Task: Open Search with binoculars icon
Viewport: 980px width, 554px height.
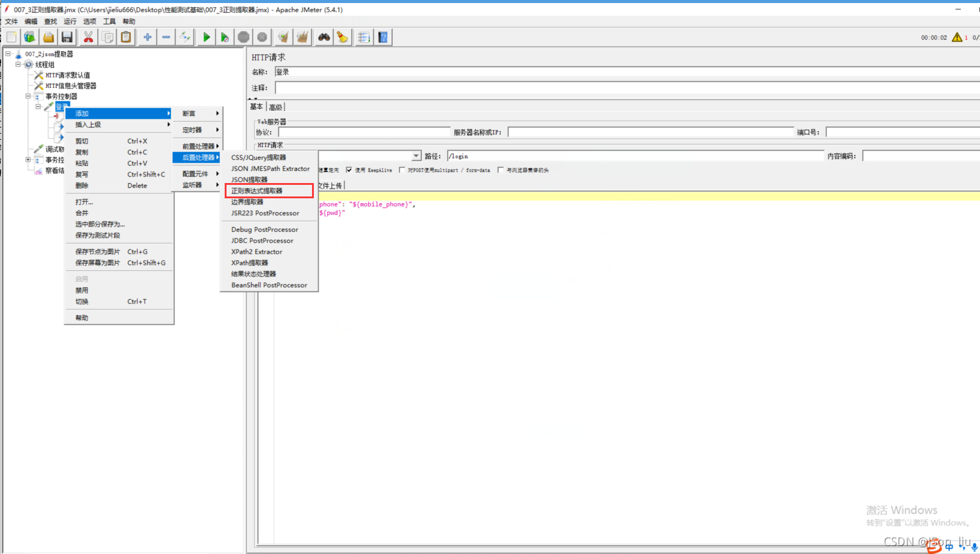Action: [x=324, y=37]
